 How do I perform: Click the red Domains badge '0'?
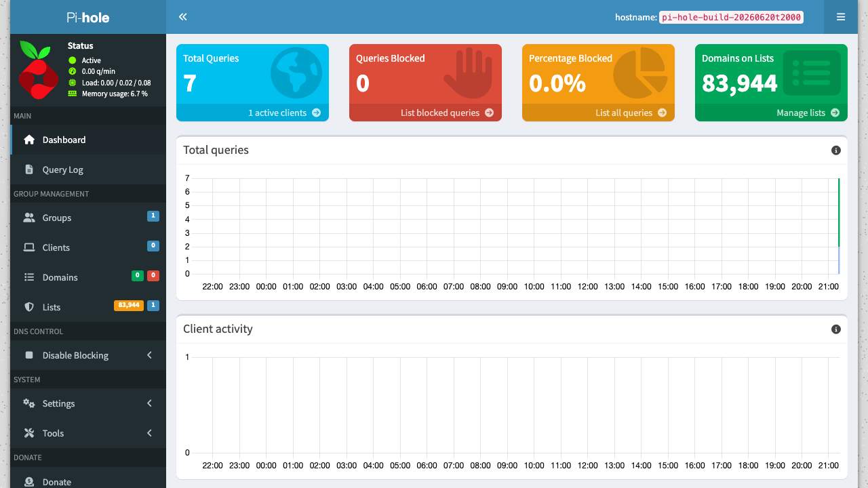pos(153,276)
